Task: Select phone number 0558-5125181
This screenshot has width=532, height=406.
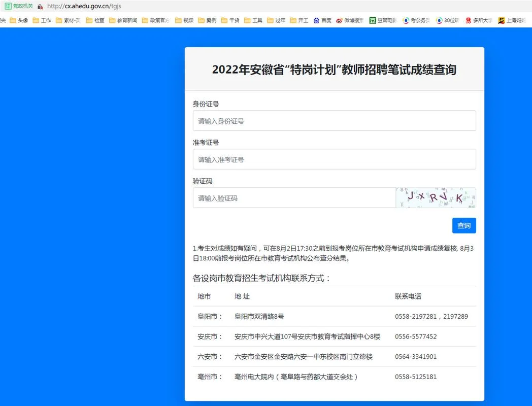Action: click(x=416, y=377)
